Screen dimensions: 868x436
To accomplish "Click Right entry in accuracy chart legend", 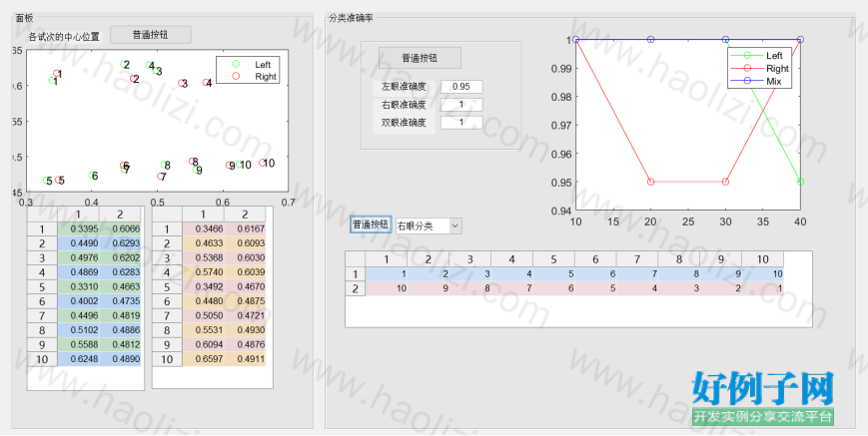I will pyautogui.click(x=759, y=69).
